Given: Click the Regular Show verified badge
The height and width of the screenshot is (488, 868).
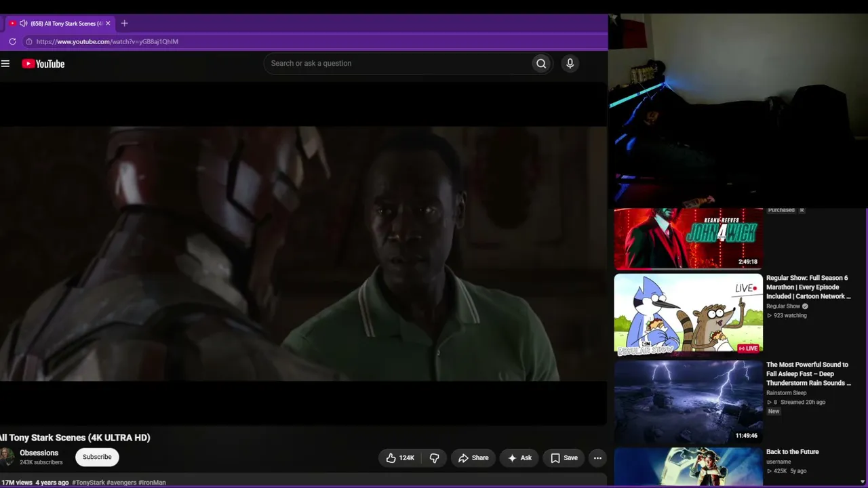Looking at the screenshot, I should coord(805,306).
